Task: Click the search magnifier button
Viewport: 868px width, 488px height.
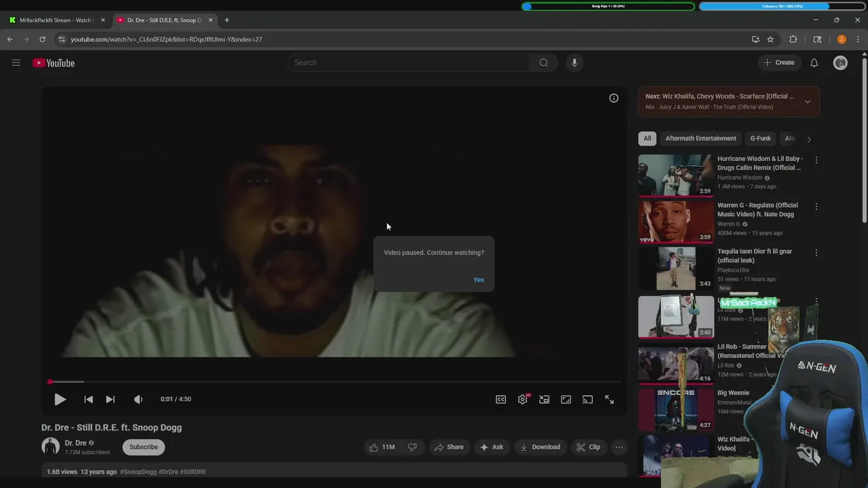Action: (543, 63)
